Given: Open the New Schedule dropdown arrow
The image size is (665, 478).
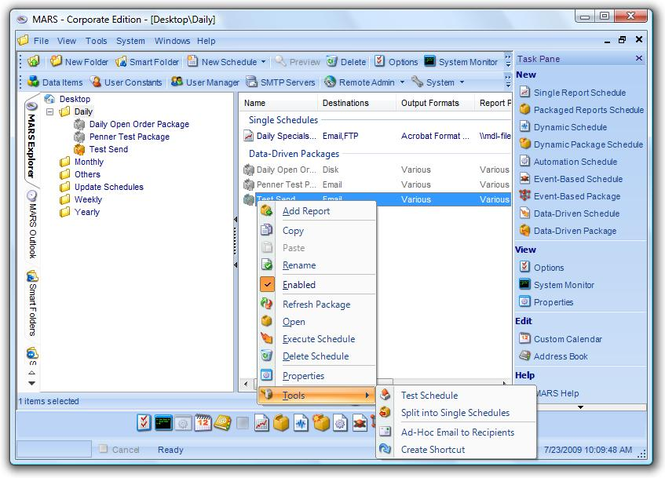Looking at the screenshot, I should pyautogui.click(x=263, y=62).
